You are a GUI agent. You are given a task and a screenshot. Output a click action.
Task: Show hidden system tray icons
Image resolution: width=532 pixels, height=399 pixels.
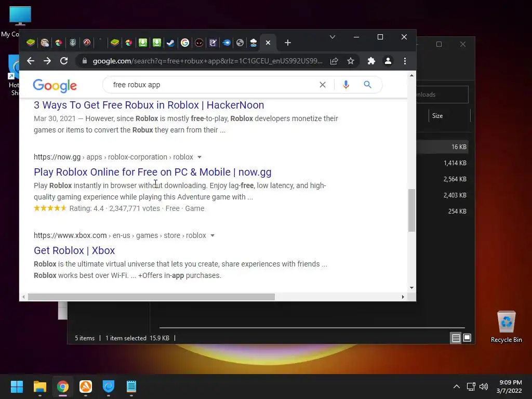pyautogui.click(x=457, y=387)
